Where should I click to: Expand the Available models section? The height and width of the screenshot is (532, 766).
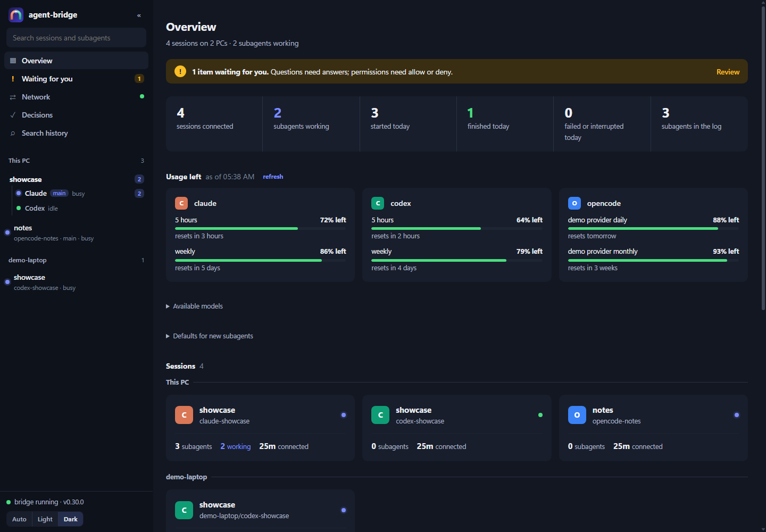coord(195,306)
